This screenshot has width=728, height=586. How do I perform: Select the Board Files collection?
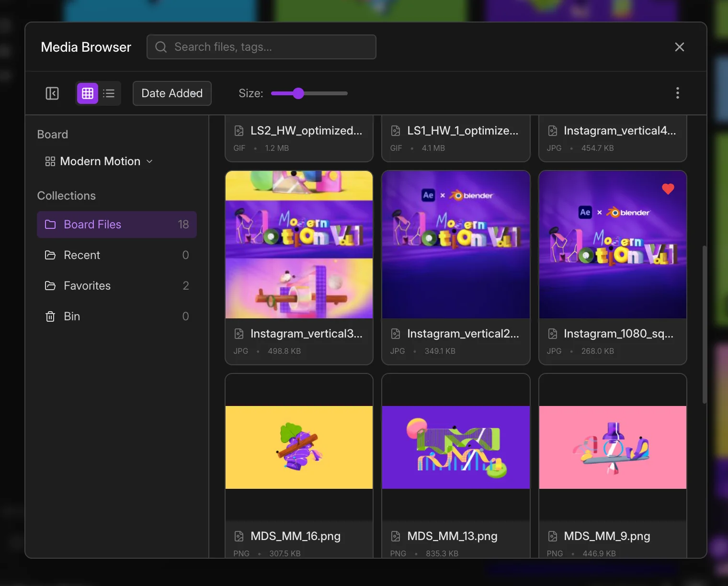pos(116,225)
